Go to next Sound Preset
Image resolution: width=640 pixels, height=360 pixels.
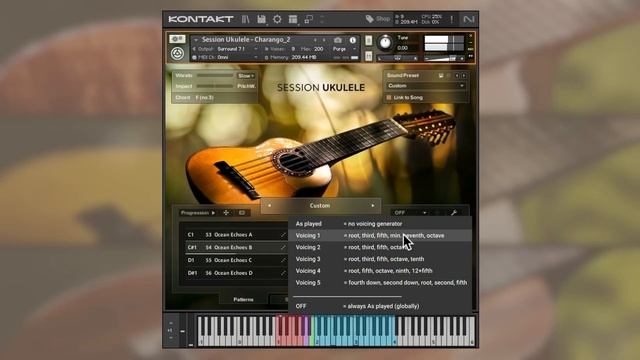point(464,76)
